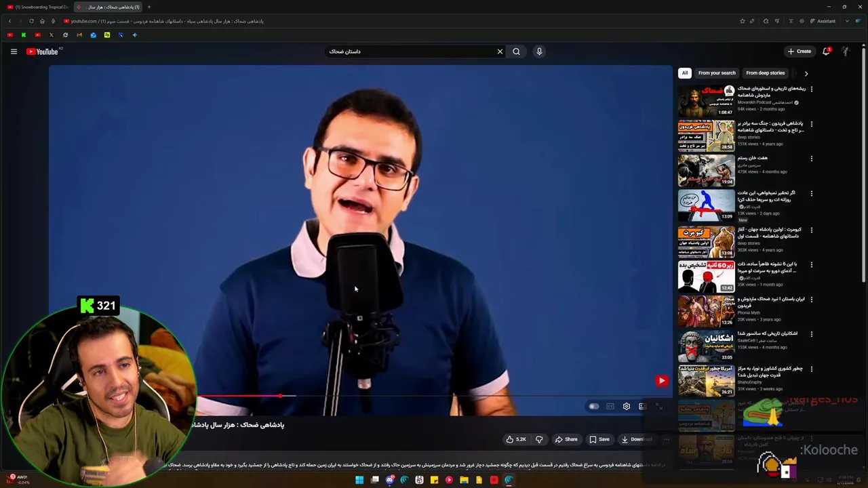Start voice search with the microphone
The height and width of the screenshot is (488, 868).
pos(539,52)
